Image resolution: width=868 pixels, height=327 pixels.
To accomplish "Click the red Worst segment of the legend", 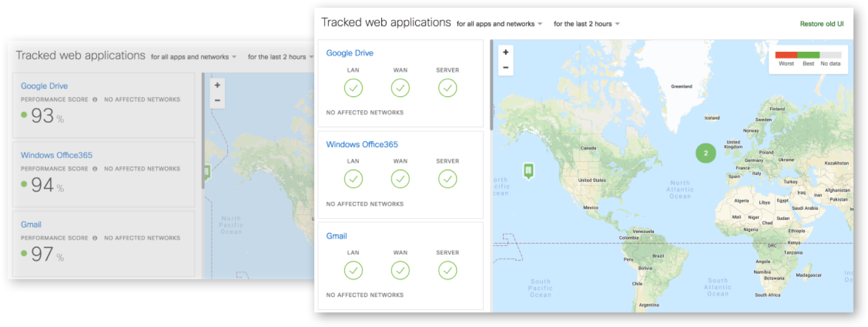I will (786, 55).
